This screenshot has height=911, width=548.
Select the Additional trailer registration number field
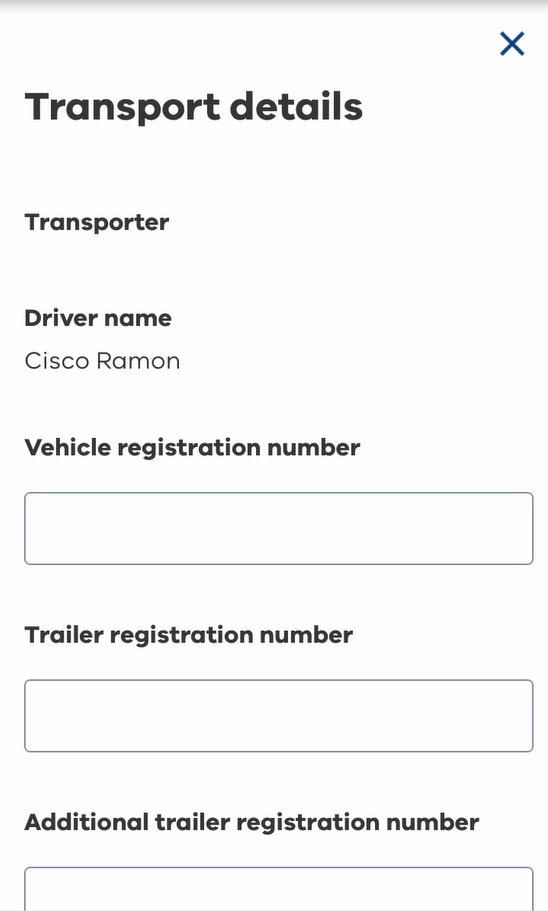[278, 889]
